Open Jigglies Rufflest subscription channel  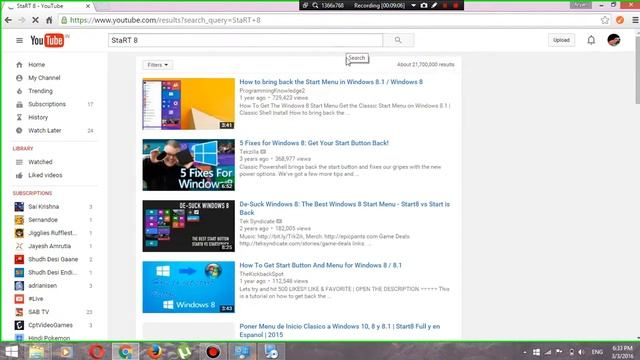pyautogui.click(x=52, y=233)
